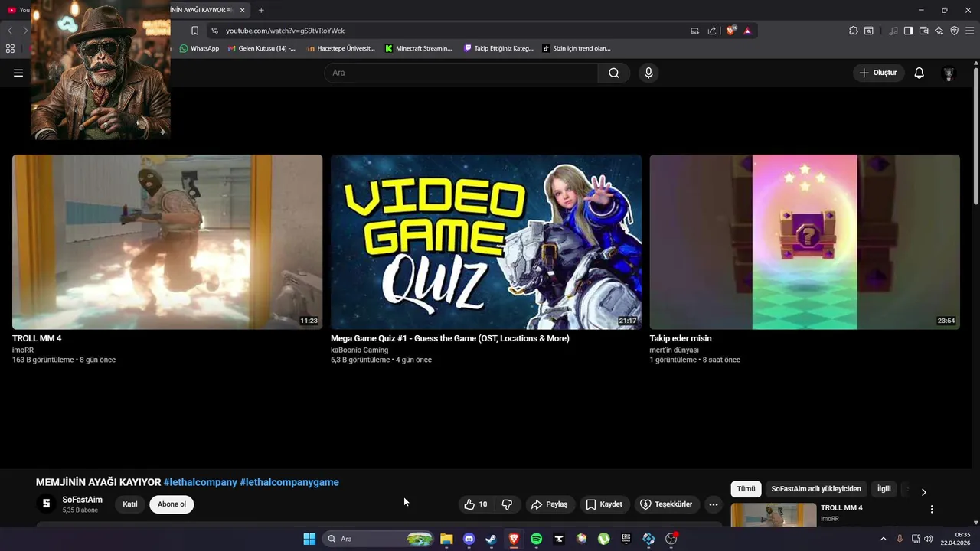Image resolution: width=980 pixels, height=551 pixels.
Task: Open the YouTube account avatar menu
Action: (x=949, y=73)
